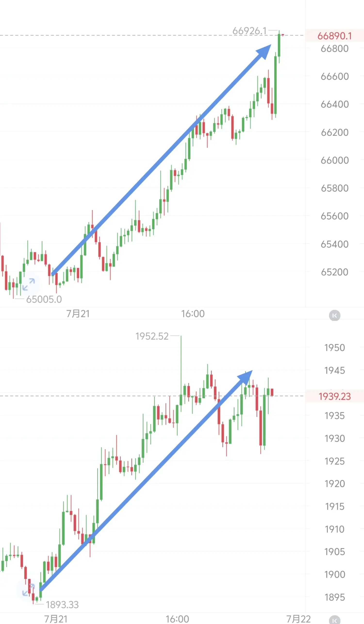Click the 16:00 time label on upper chart
Image resolution: width=364 pixels, height=624 pixels.
pos(193,314)
